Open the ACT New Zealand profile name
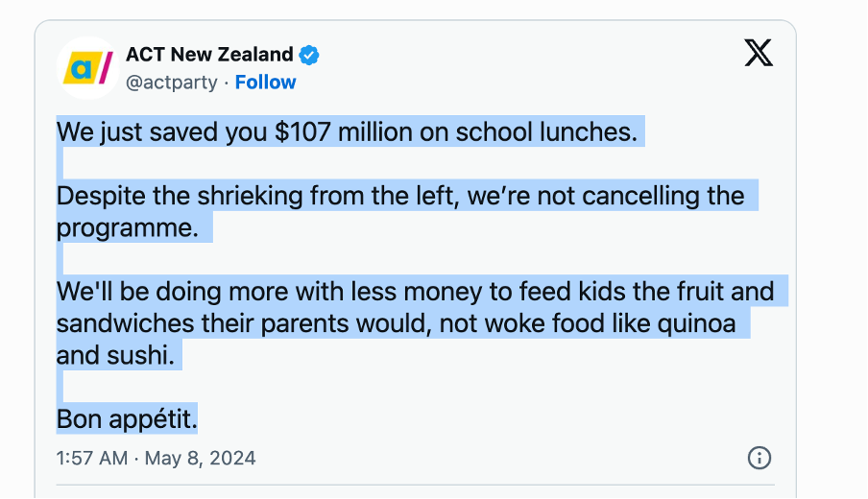The height and width of the screenshot is (499, 868). pos(209,55)
